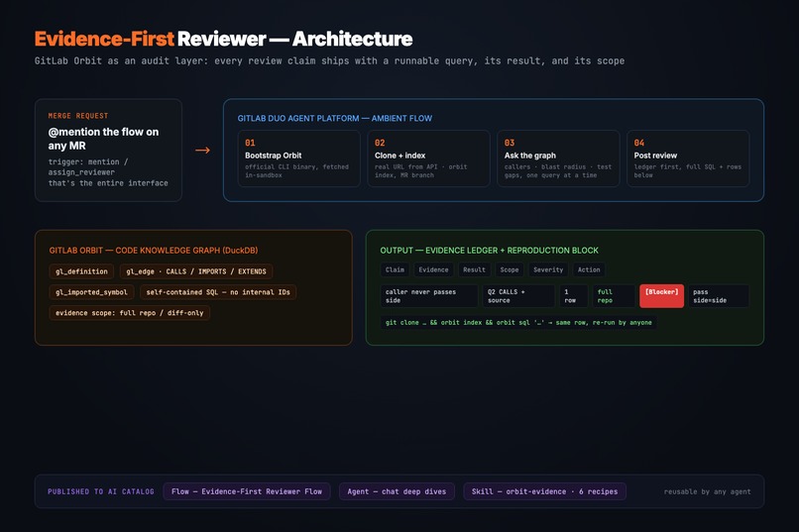This screenshot has height=532, width=799.
Task: Click the 'caller never passes side' claim cell
Action: (429, 296)
